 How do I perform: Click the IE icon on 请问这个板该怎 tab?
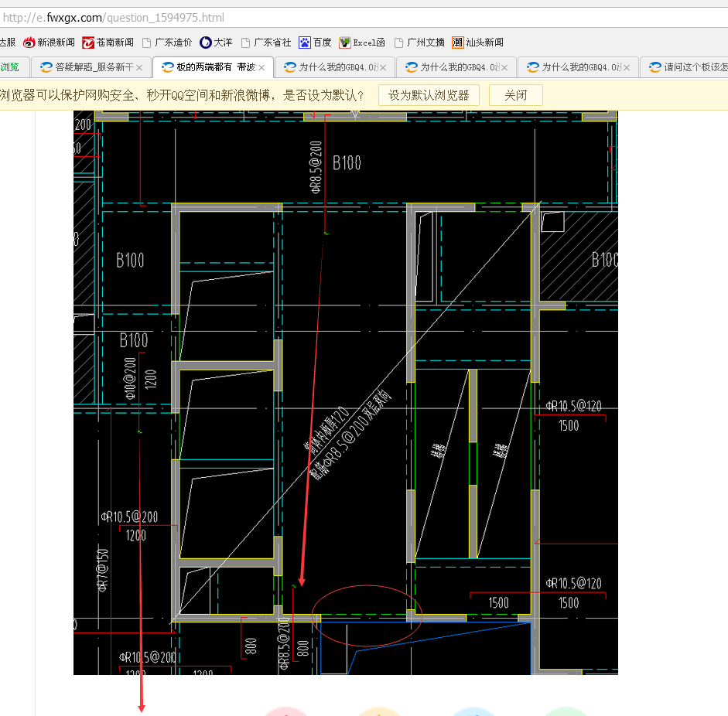[x=655, y=67]
